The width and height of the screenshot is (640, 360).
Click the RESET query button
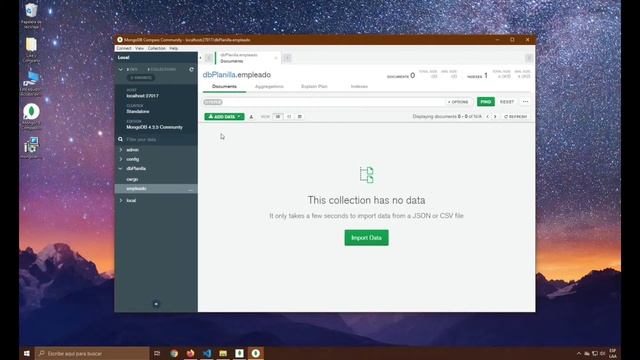click(507, 102)
